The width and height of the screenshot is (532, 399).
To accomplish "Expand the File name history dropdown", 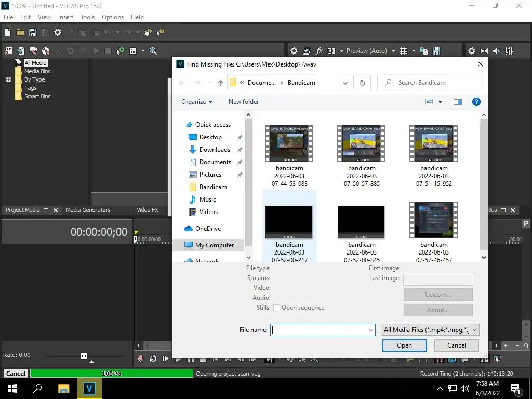I will (x=371, y=330).
